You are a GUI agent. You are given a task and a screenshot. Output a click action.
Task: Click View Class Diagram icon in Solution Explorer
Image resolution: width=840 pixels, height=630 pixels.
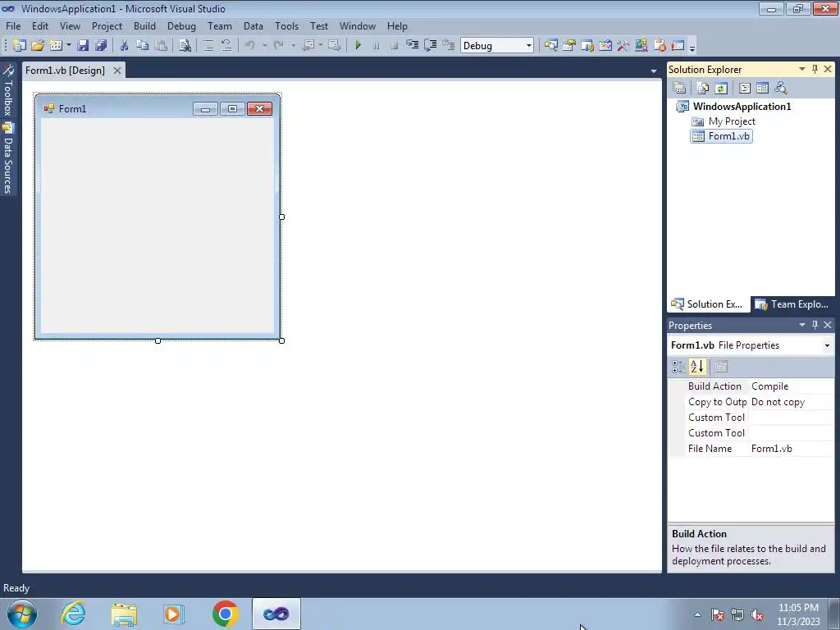coord(781,88)
